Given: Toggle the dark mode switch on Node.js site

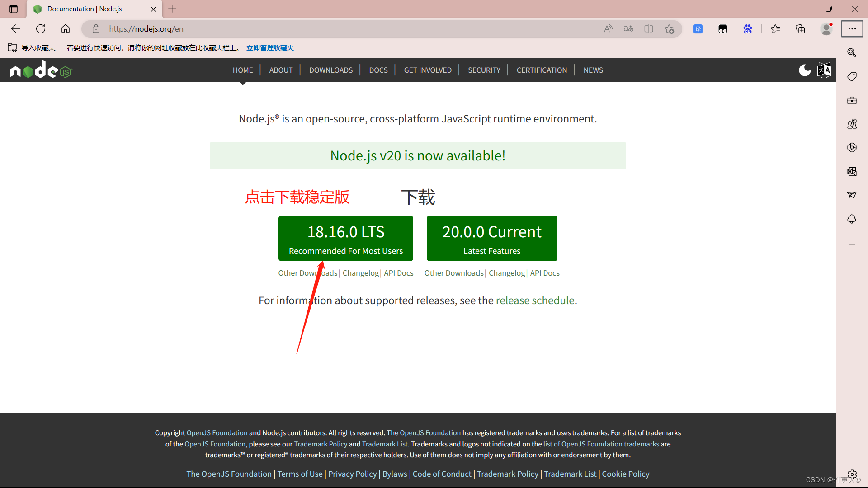Looking at the screenshot, I should tap(806, 70).
